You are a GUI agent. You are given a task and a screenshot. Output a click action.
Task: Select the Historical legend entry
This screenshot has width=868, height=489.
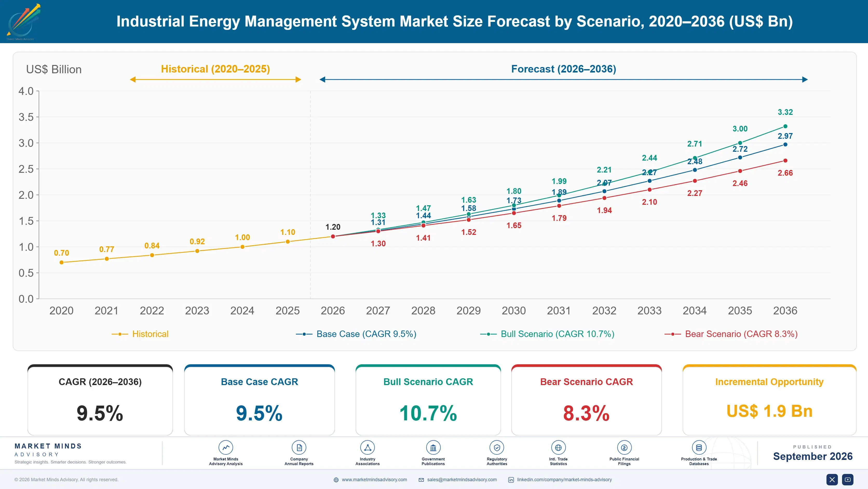tap(140, 334)
